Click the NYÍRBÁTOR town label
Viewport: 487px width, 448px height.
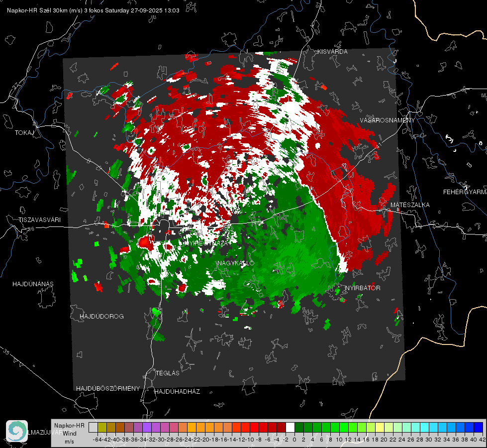[363, 288]
